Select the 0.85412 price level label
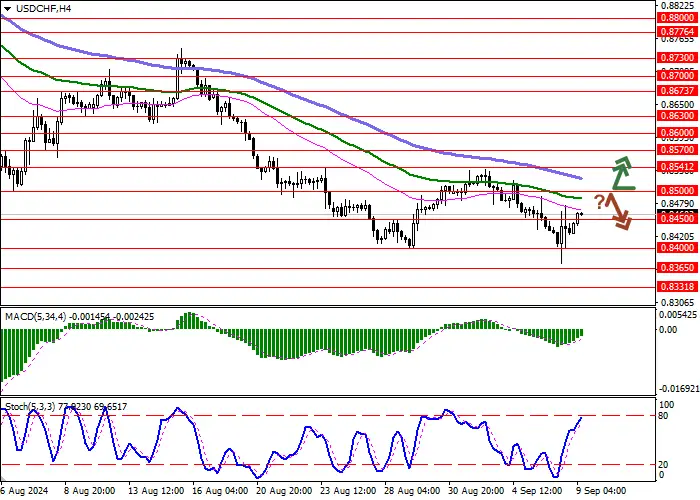700x500 pixels. 677,167
